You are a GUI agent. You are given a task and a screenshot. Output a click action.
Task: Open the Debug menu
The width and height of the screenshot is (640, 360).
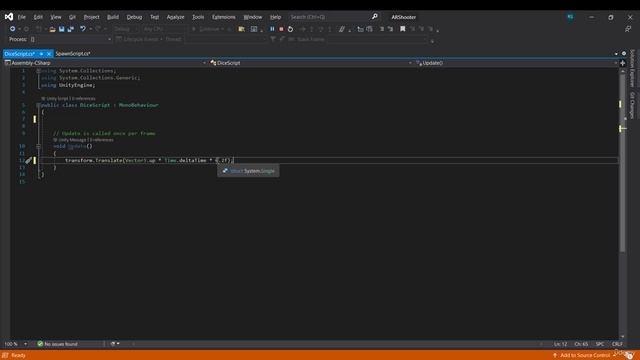(x=134, y=17)
